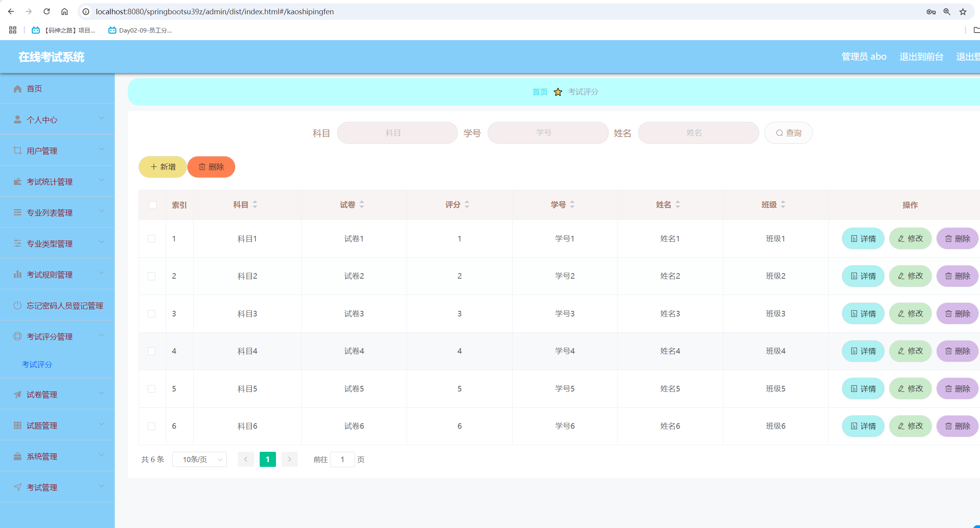
Task: Click the home icon beside 首页 in sidebar
Action: click(17, 89)
